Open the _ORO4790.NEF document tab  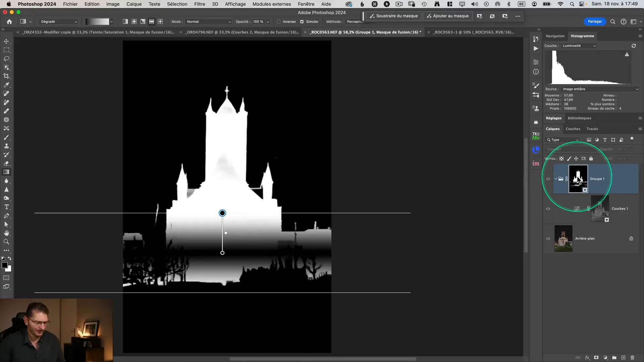(x=242, y=32)
